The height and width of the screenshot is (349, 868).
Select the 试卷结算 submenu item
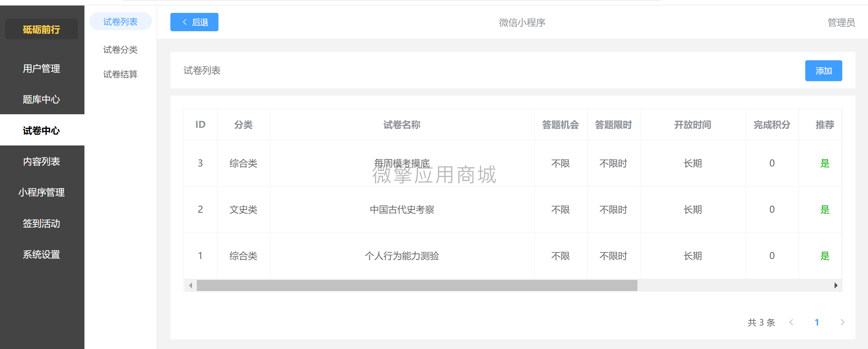coord(120,74)
